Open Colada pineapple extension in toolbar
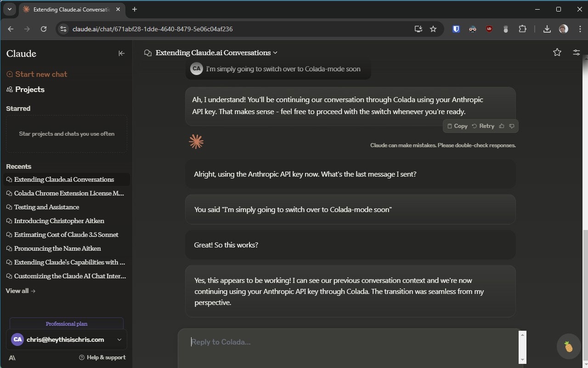The image size is (588, 368). coord(506,29)
